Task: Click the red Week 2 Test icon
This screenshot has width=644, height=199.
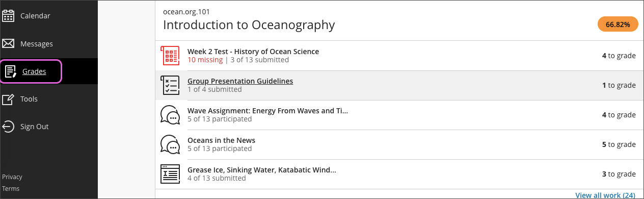Action: pos(170,55)
